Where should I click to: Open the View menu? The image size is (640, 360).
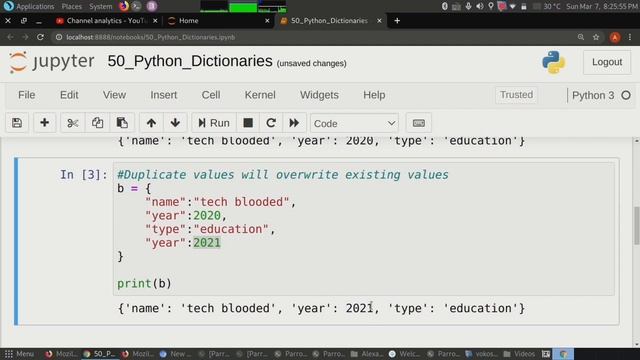(114, 95)
